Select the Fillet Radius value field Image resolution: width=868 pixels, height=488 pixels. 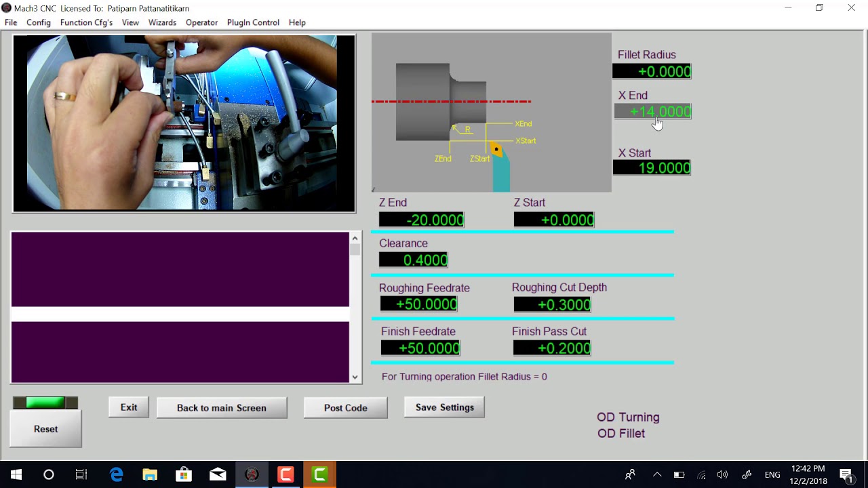[652, 71]
